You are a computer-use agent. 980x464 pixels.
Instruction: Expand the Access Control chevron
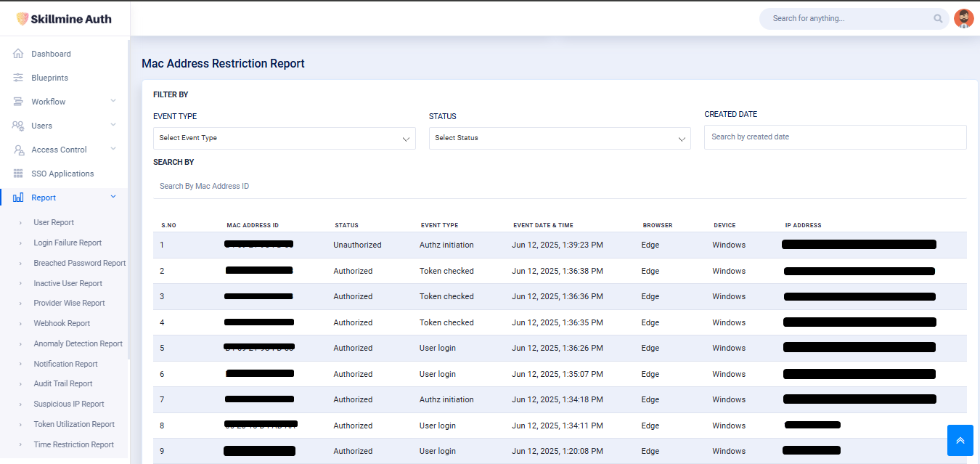113,149
